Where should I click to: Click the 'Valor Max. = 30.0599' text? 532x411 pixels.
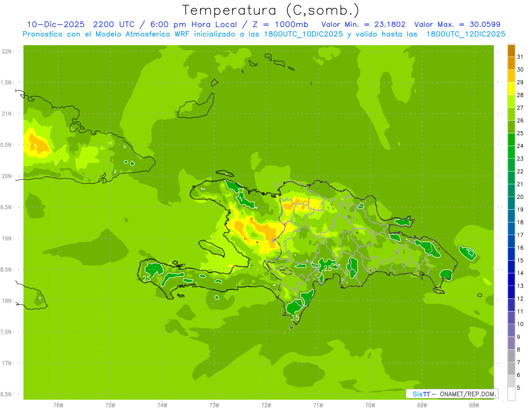point(457,24)
